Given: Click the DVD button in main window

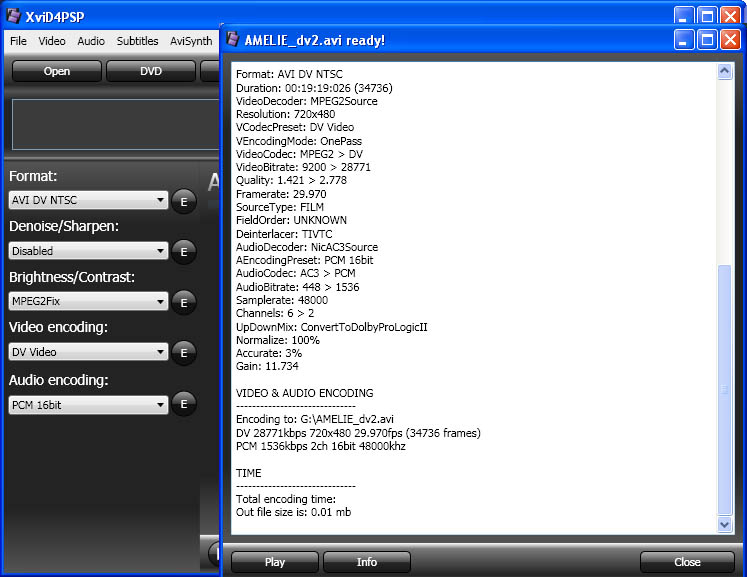Looking at the screenshot, I should (151, 71).
